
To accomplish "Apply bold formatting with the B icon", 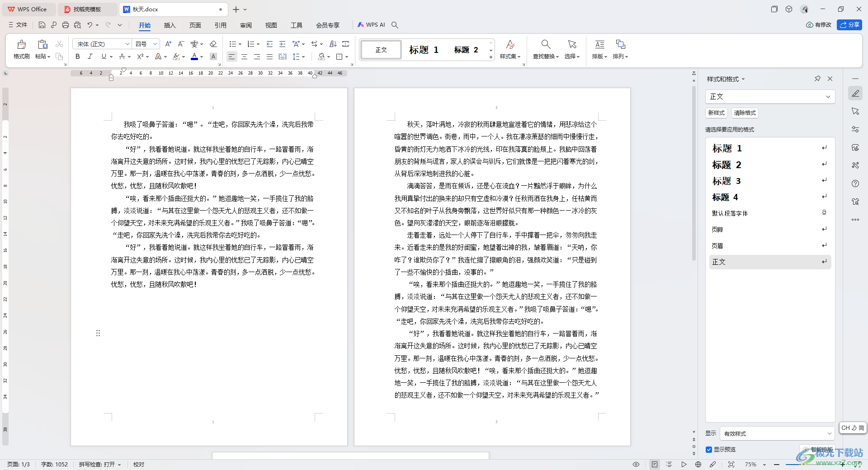I will pos(78,56).
